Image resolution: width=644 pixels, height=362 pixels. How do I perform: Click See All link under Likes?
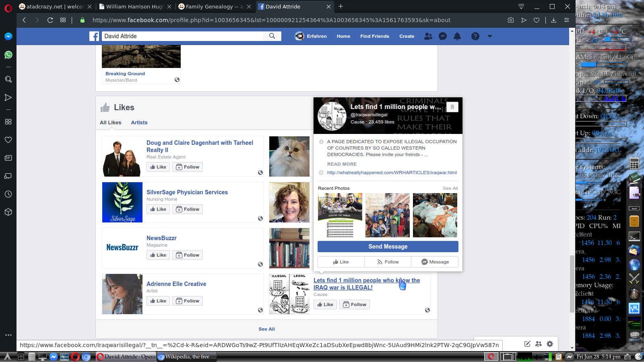click(266, 329)
